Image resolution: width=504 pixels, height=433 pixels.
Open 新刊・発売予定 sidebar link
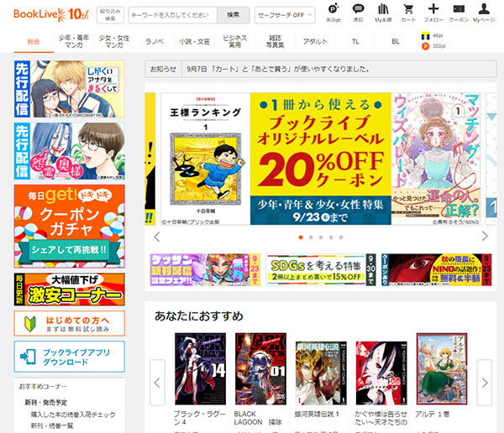[x=46, y=403]
